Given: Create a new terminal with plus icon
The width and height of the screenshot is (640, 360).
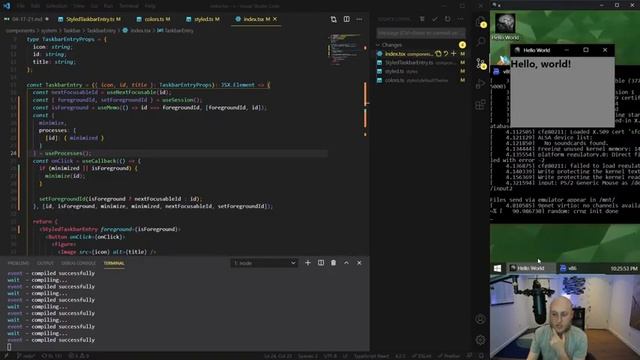Looking at the screenshot, I should 308,263.
